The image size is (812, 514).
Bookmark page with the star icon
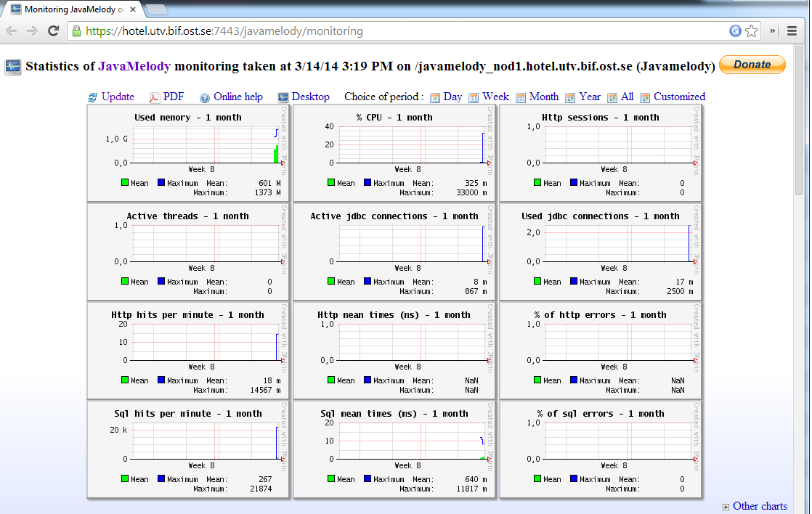pos(752,31)
